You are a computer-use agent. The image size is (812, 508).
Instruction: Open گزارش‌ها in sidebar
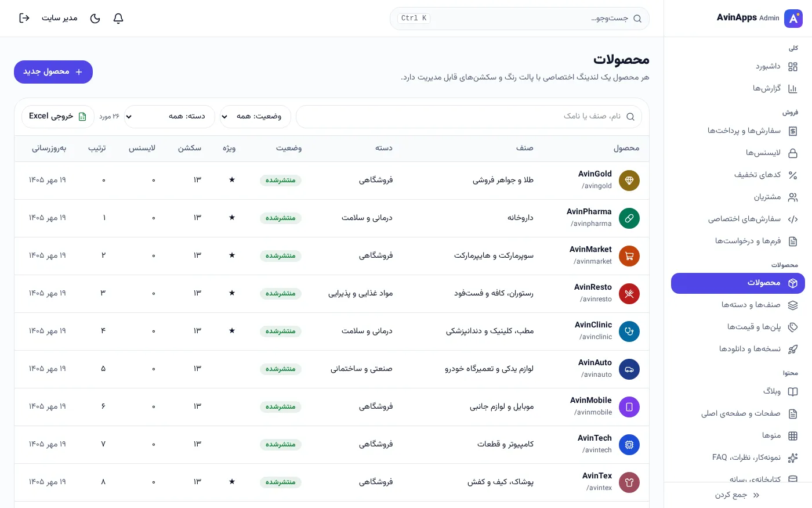tap(738, 89)
